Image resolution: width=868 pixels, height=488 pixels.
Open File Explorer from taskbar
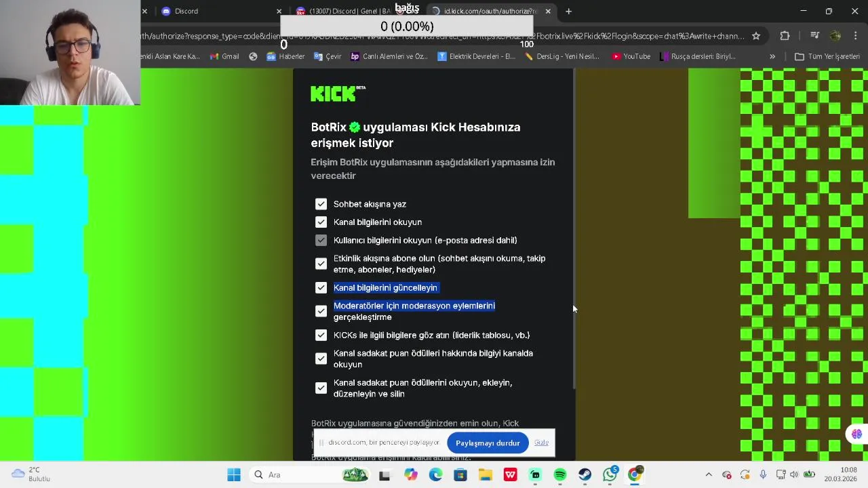[486, 474]
